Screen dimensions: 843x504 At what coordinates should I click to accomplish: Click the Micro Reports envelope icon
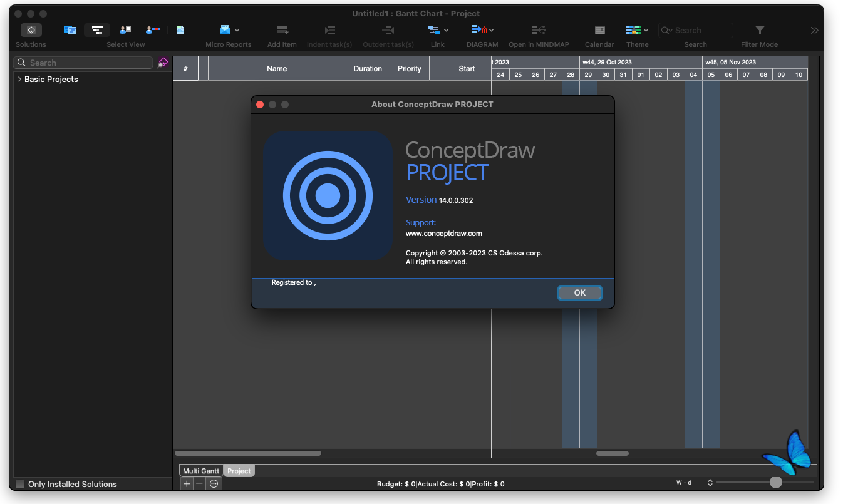pos(225,30)
